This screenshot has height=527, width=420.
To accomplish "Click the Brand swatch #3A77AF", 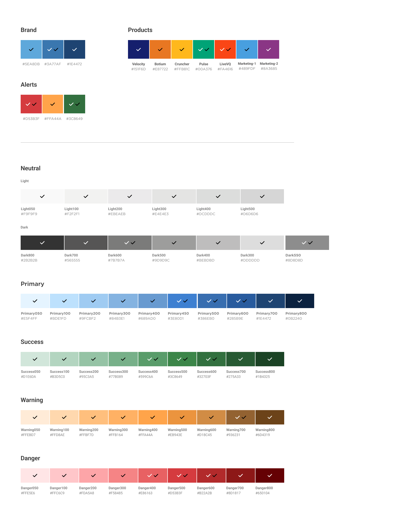I will point(53,49).
